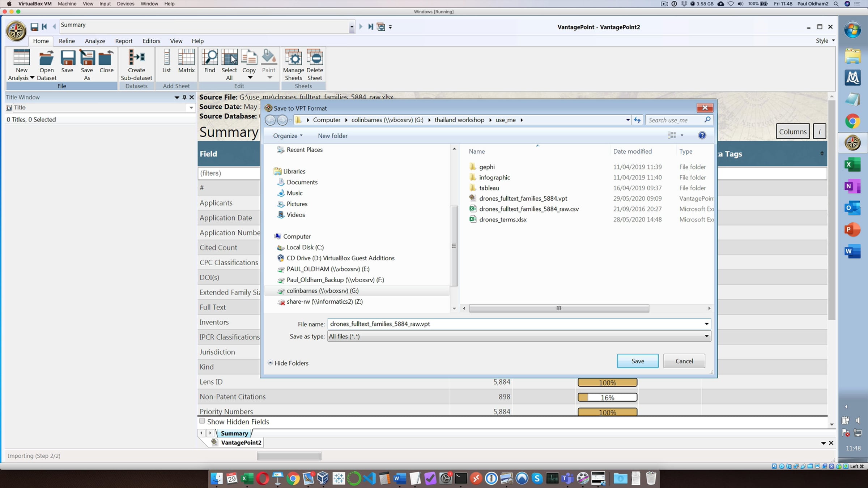Open the Report ribbon tab
The height and width of the screenshot is (488, 868).
tap(124, 41)
